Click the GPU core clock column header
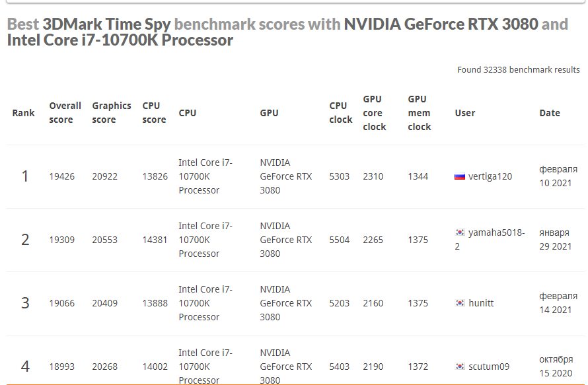 point(374,112)
